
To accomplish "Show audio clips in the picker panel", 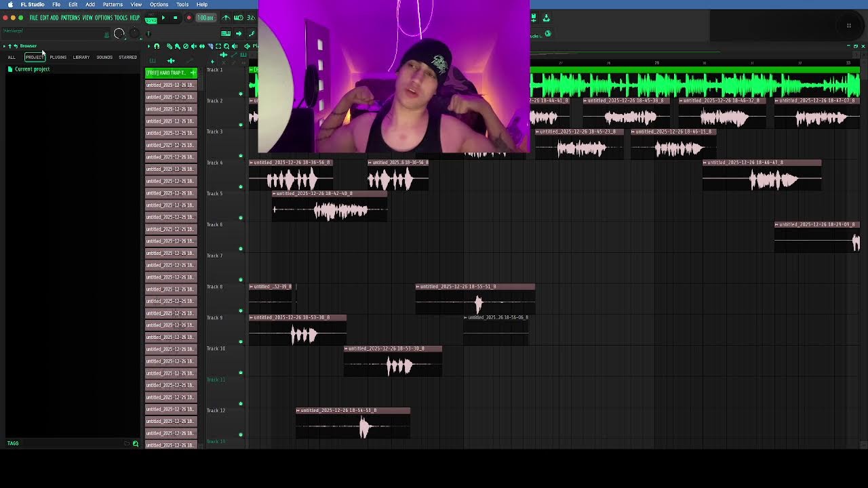I will coord(171,60).
